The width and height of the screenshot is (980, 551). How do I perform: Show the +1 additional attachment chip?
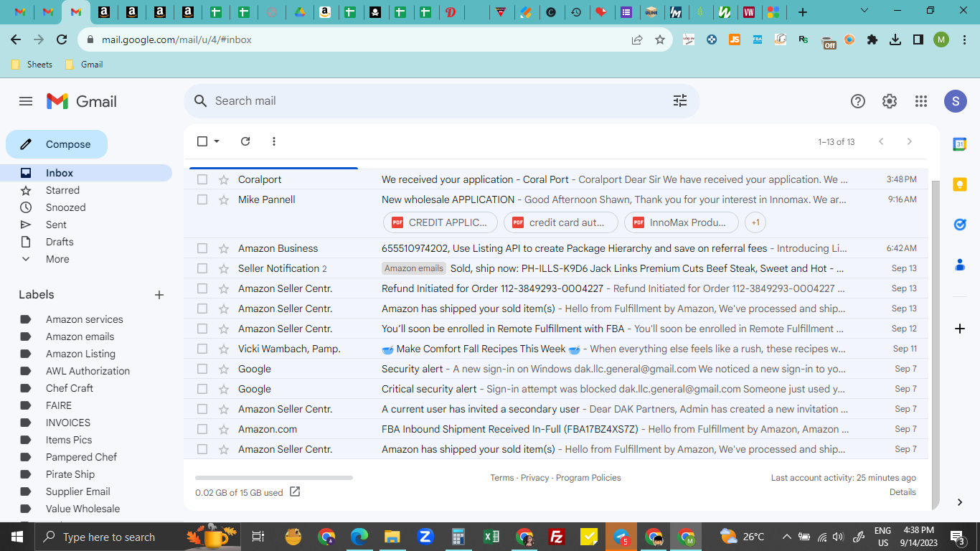(x=755, y=222)
